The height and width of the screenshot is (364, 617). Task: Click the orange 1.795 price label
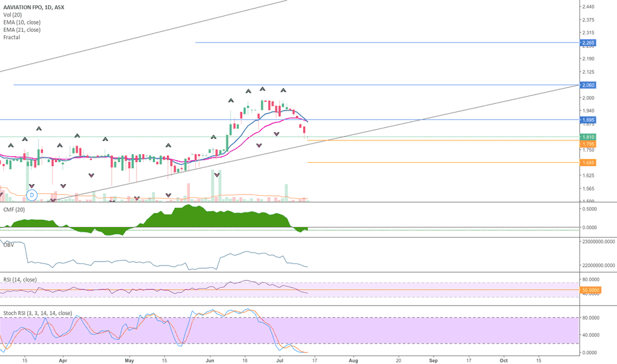click(589, 144)
